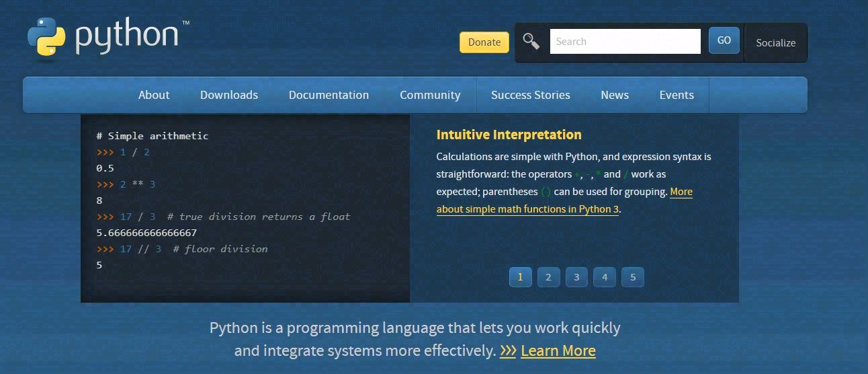The image size is (868, 374).
Task: Click the 5.666666666666667 output value
Action: 146,233
